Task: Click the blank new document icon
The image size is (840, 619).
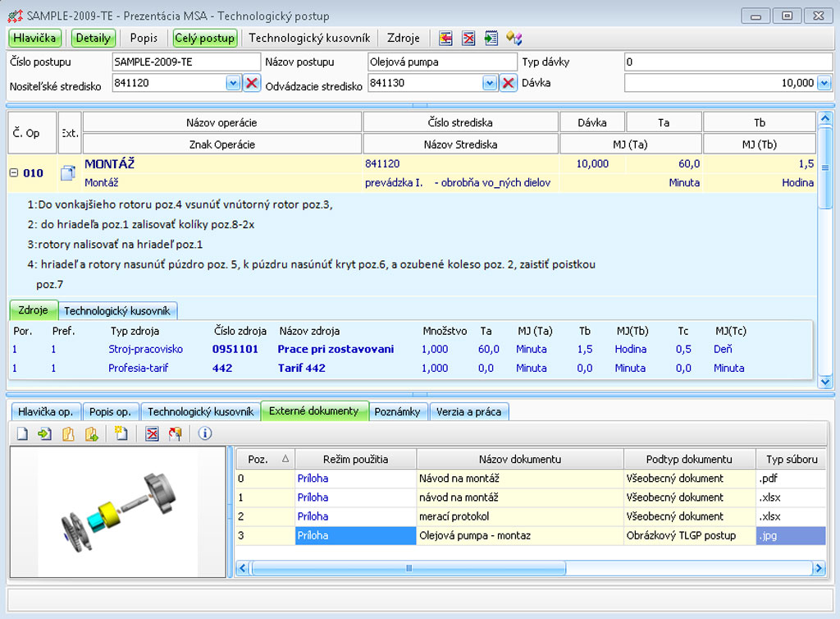Action: coord(22,433)
